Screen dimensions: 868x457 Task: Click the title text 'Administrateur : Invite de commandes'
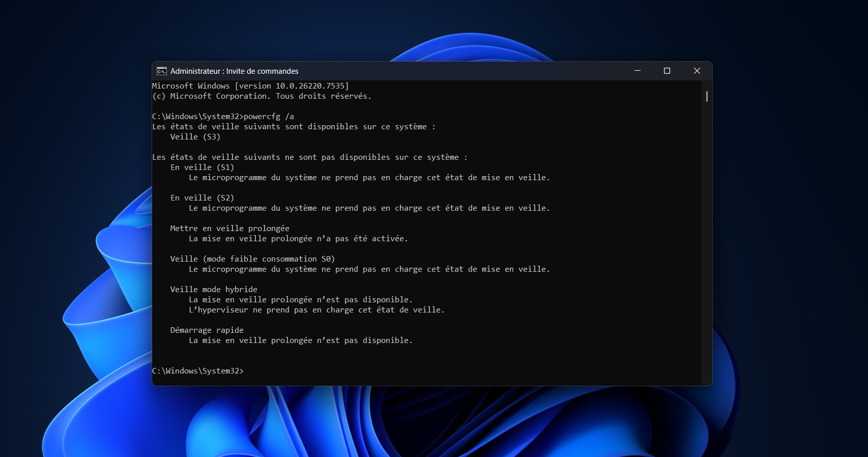235,71
